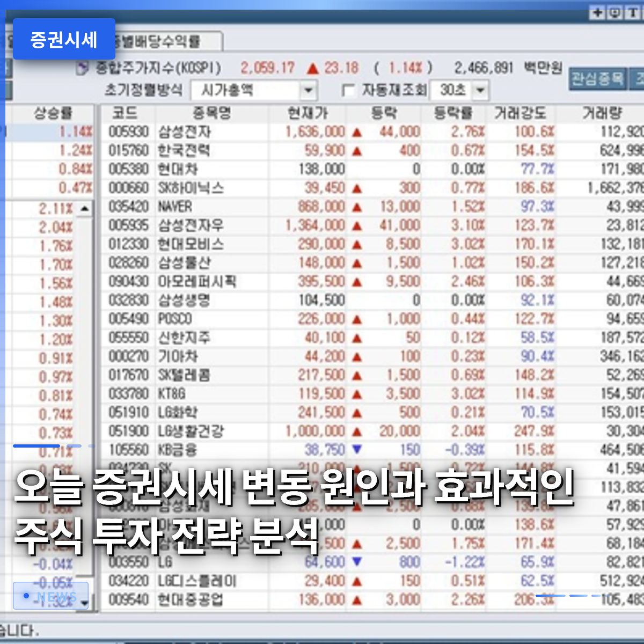Select the SK하이닉스 stock name

pos(191,188)
